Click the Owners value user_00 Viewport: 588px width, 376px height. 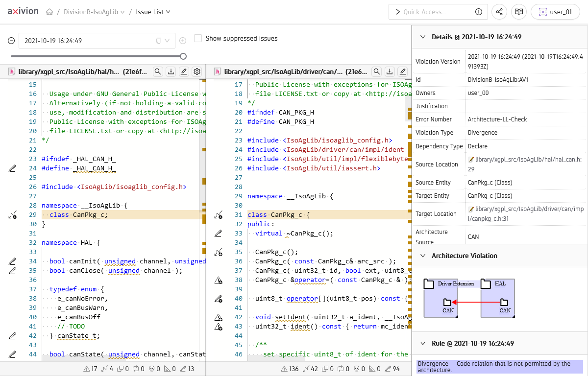coord(479,93)
